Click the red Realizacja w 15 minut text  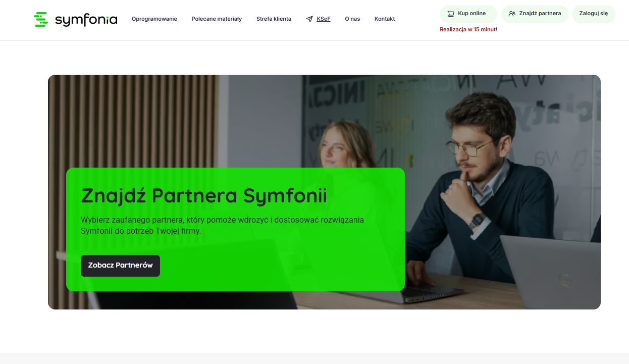(468, 29)
